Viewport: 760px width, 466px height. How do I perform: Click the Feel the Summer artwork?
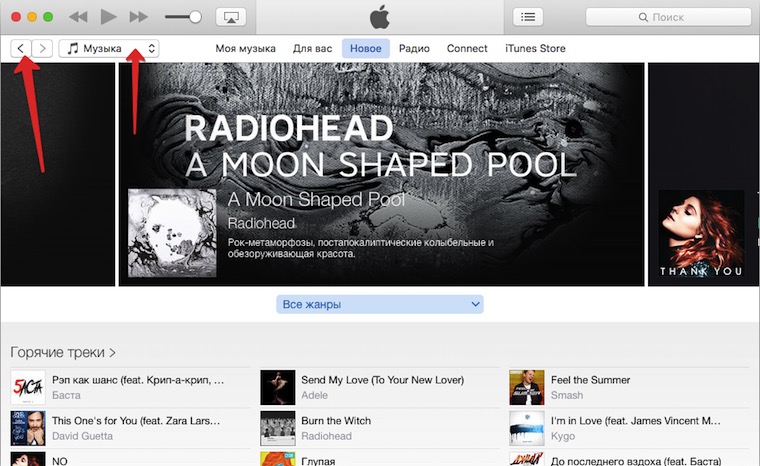[x=527, y=387]
